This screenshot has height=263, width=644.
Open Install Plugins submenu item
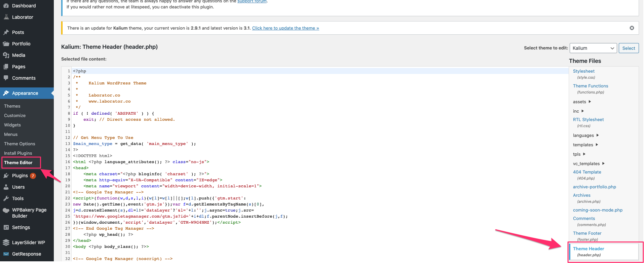tap(18, 153)
